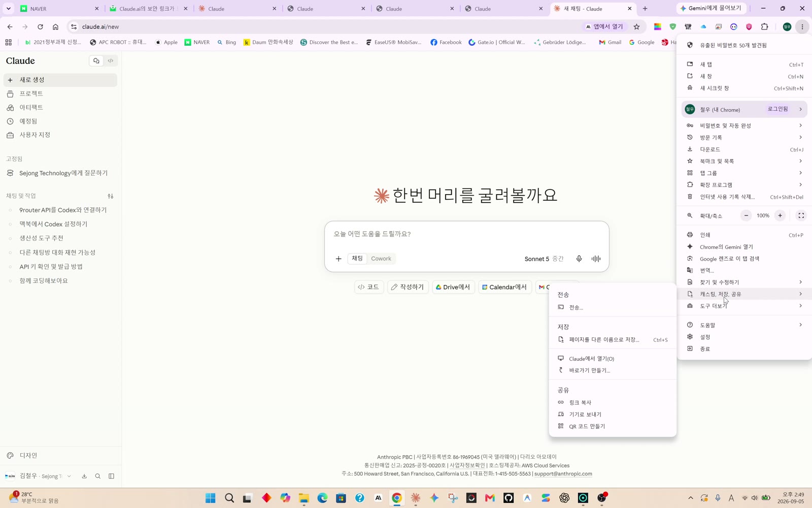Click the Drive에서 suggestion chip
This screenshot has height=508, width=812.
(x=453, y=288)
